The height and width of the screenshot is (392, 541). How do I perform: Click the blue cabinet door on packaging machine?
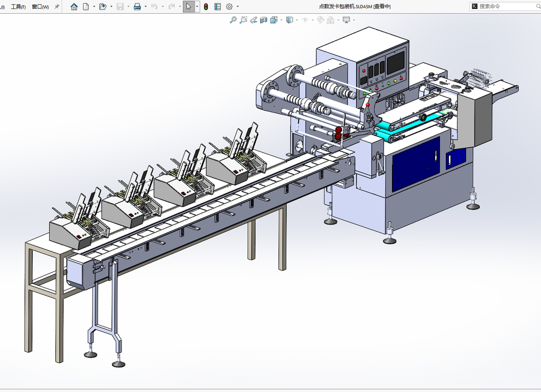(x=416, y=164)
